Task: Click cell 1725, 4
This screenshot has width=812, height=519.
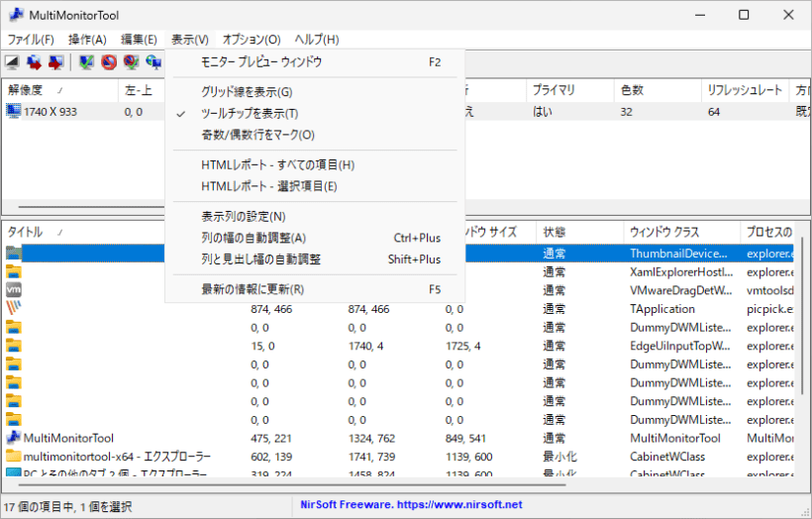Action: click(x=463, y=346)
